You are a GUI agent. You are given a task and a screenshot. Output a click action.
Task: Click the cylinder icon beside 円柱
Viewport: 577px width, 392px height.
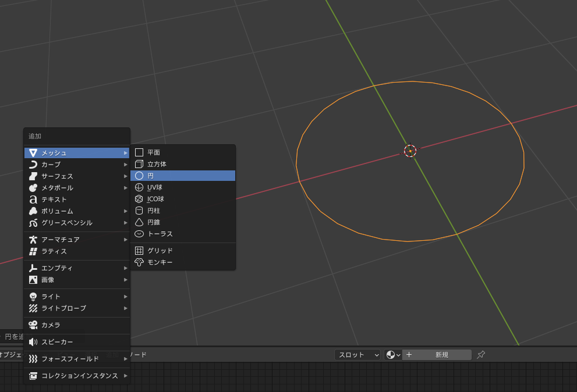click(139, 211)
